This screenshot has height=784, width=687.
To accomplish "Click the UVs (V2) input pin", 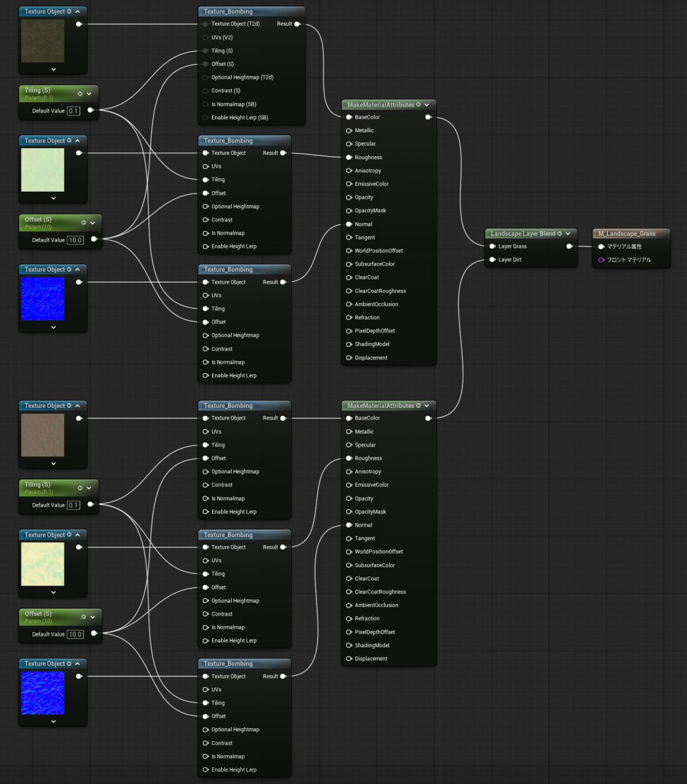I will pos(205,37).
